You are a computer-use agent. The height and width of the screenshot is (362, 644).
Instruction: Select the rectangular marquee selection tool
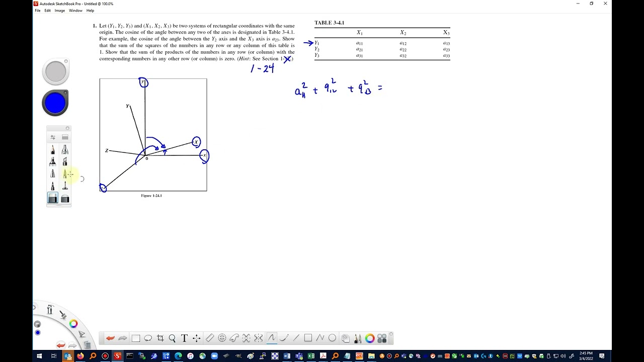point(136,338)
